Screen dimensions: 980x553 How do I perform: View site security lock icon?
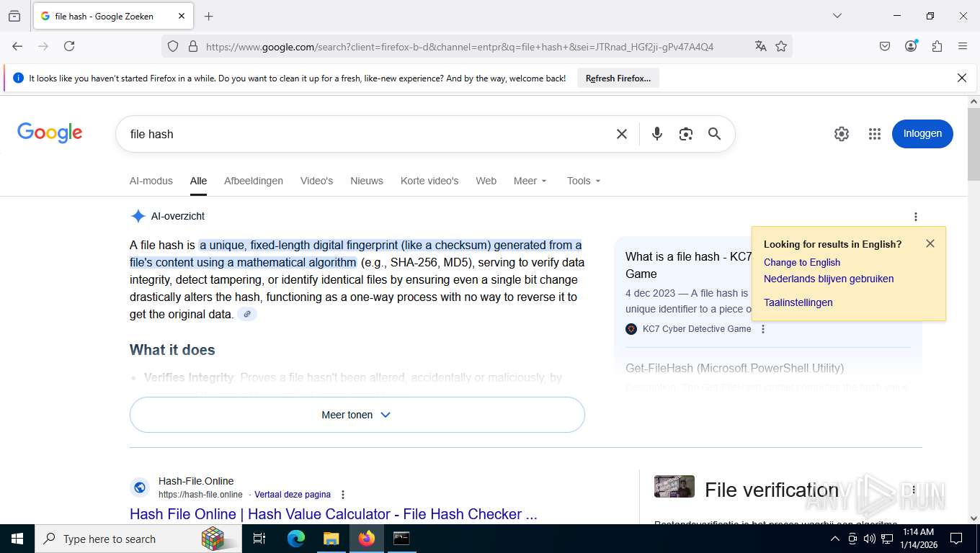192,46
